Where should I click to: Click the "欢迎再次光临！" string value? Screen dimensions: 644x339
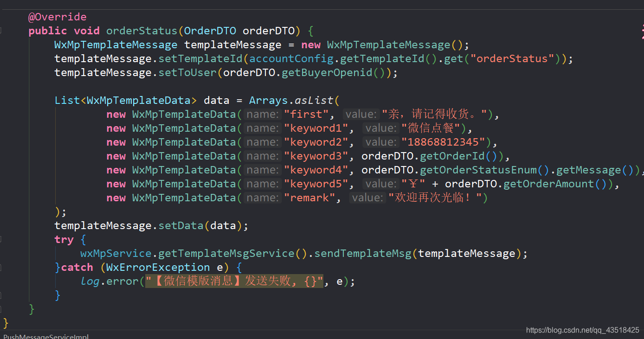point(435,198)
